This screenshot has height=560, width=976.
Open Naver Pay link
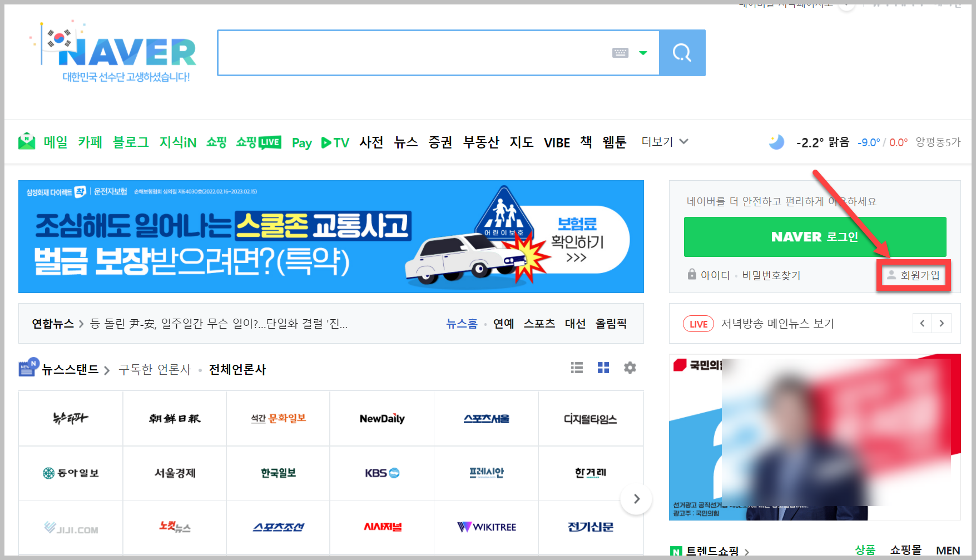point(302,143)
